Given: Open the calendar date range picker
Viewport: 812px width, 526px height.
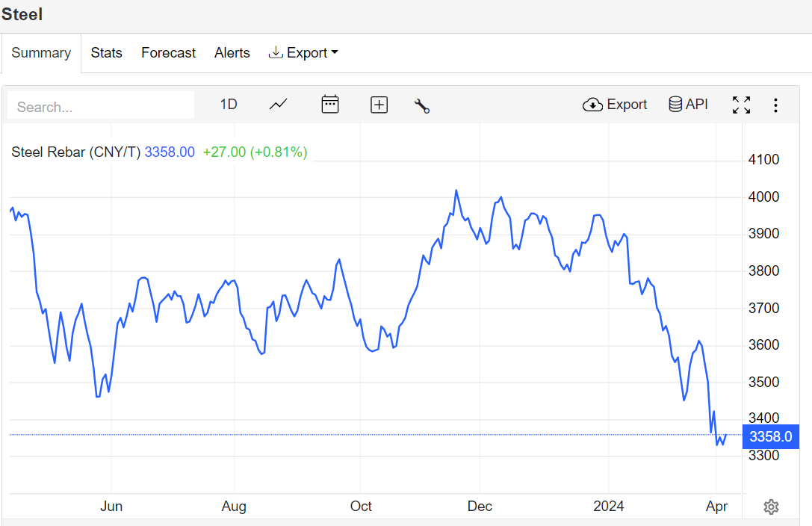Looking at the screenshot, I should pyautogui.click(x=330, y=105).
